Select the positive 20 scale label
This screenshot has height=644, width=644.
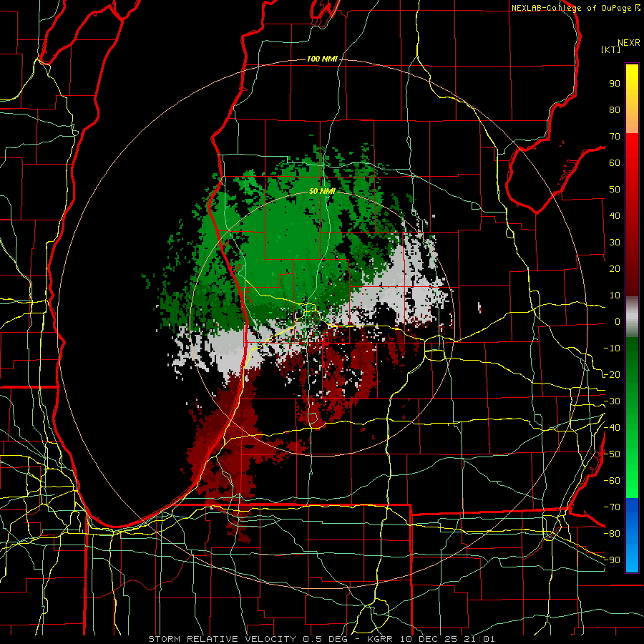point(615,268)
